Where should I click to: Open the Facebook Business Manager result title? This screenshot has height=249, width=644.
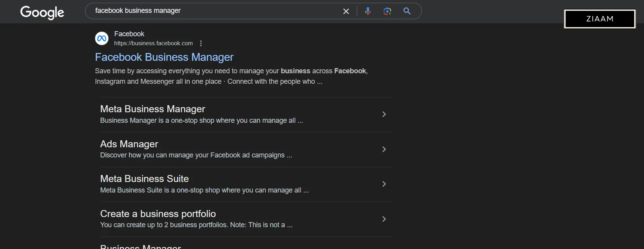(164, 57)
